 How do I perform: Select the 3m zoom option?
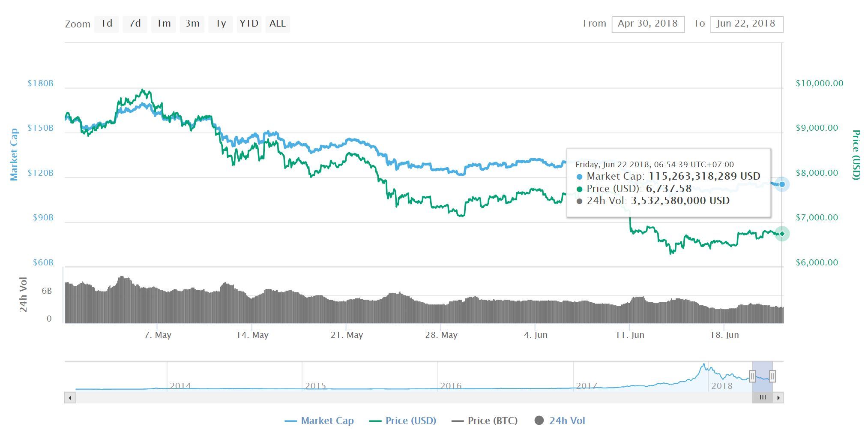pyautogui.click(x=192, y=24)
